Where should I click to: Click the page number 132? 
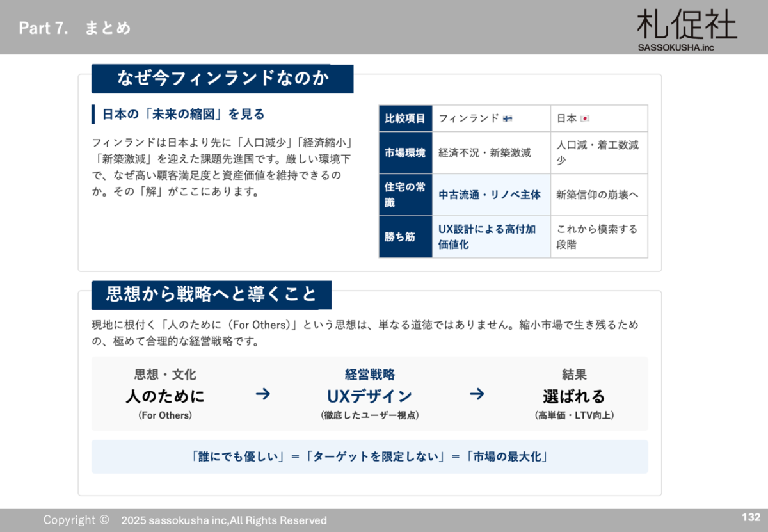pyautogui.click(x=751, y=517)
